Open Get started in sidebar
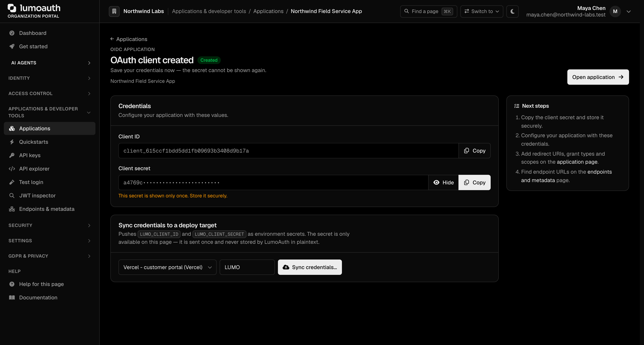The image size is (644, 345). 49,47
